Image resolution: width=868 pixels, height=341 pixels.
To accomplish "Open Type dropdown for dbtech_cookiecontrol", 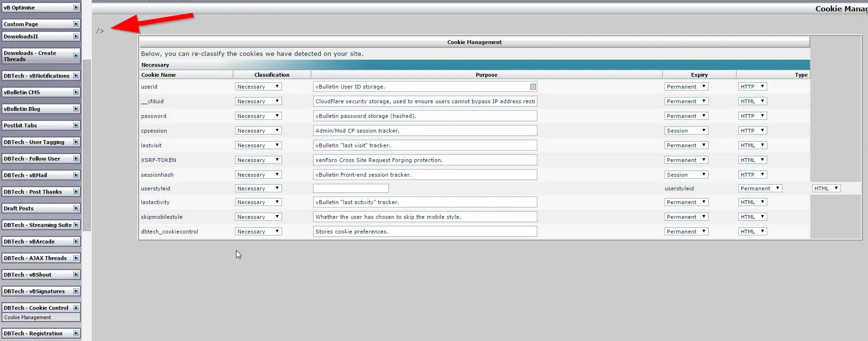I will (x=753, y=232).
